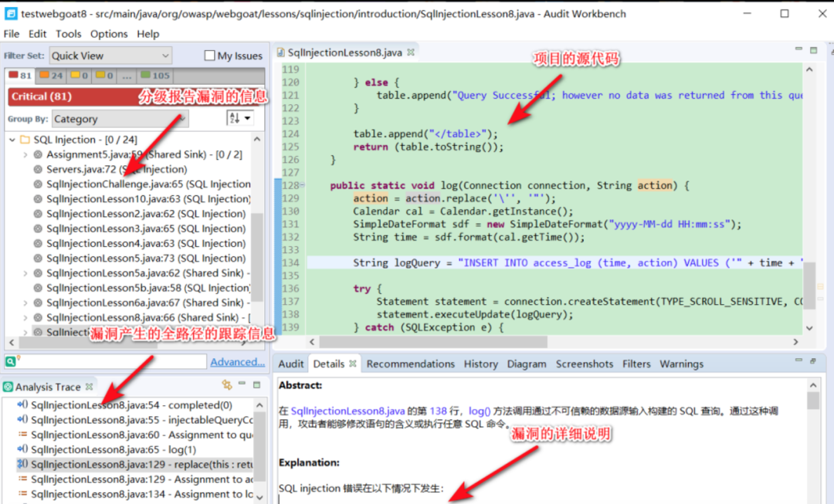834x504 pixels.
Task: Expand the SqlInjectionLesson5a.java:62 Shared Sink node
Action: [x=25, y=273]
